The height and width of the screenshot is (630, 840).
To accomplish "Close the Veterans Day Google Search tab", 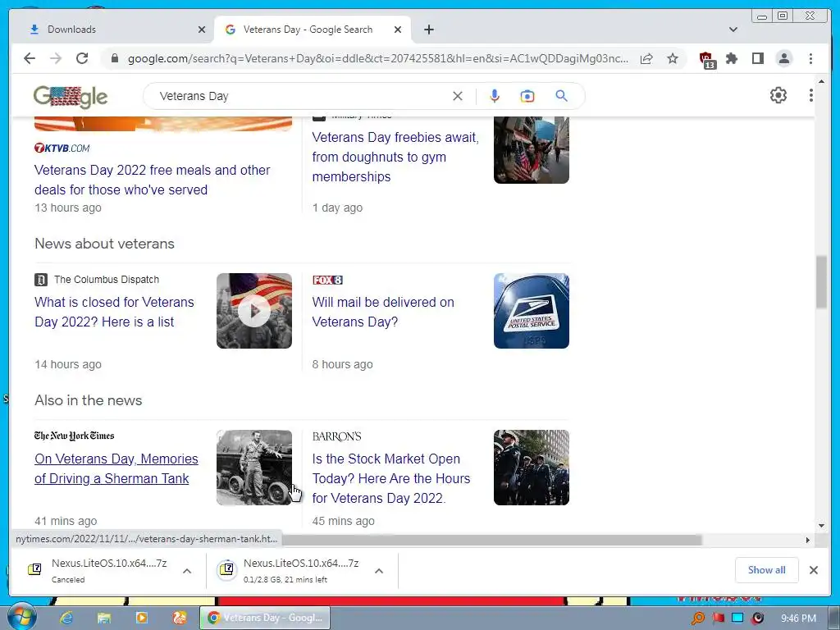I will 398,30.
